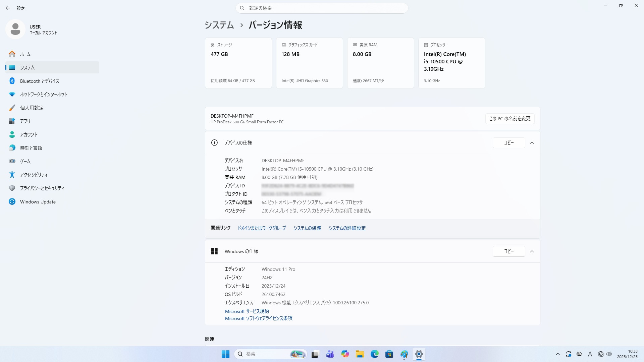Click the Settings search field
Image resolution: width=644 pixels, height=362 pixels.
tap(322, 8)
